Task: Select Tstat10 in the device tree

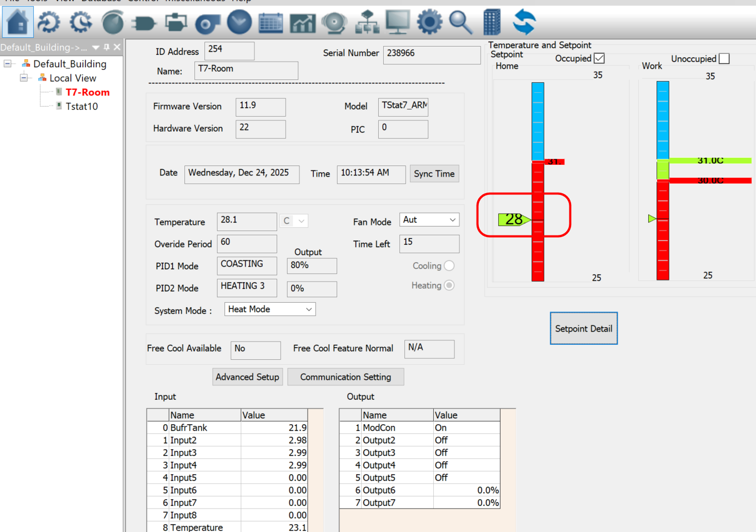Action: (x=82, y=107)
